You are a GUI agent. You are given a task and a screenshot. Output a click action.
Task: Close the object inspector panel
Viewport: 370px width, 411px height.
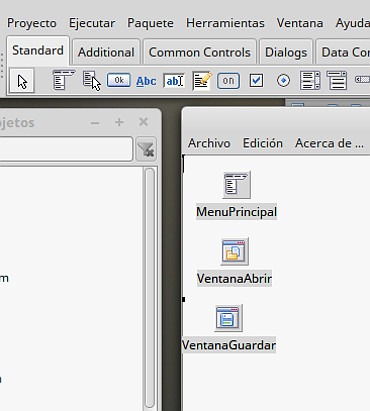point(143,122)
